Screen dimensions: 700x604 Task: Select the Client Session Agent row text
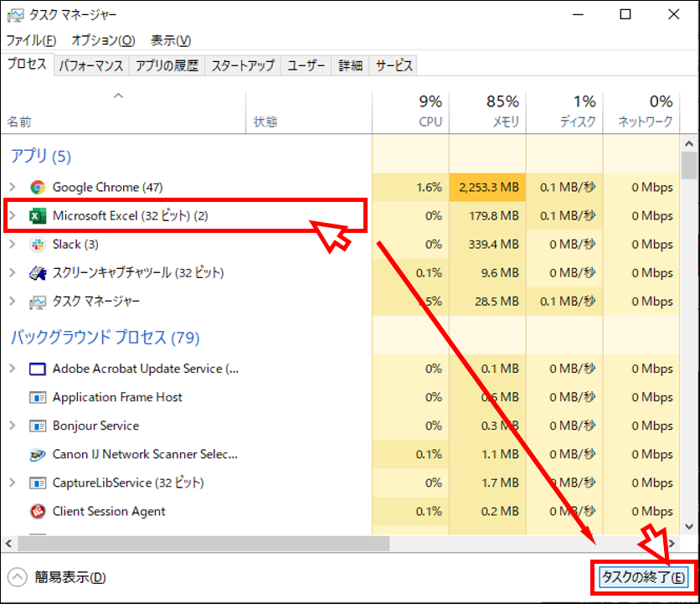(x=109, y=511)
